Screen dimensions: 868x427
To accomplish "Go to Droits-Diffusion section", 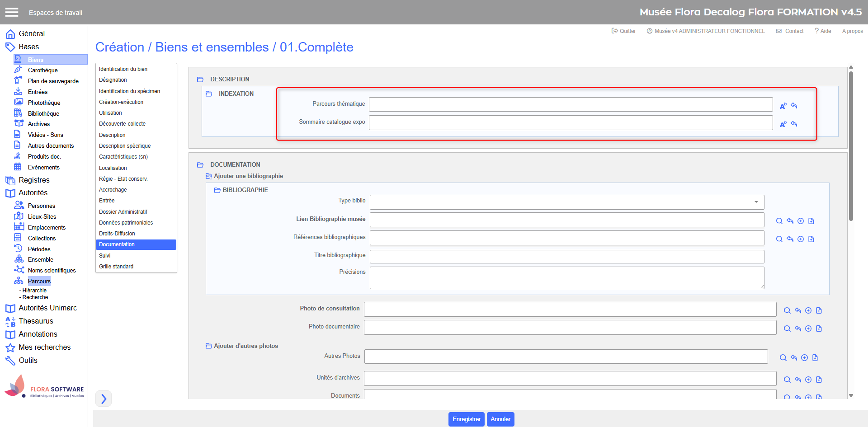I will coord(117,234).
